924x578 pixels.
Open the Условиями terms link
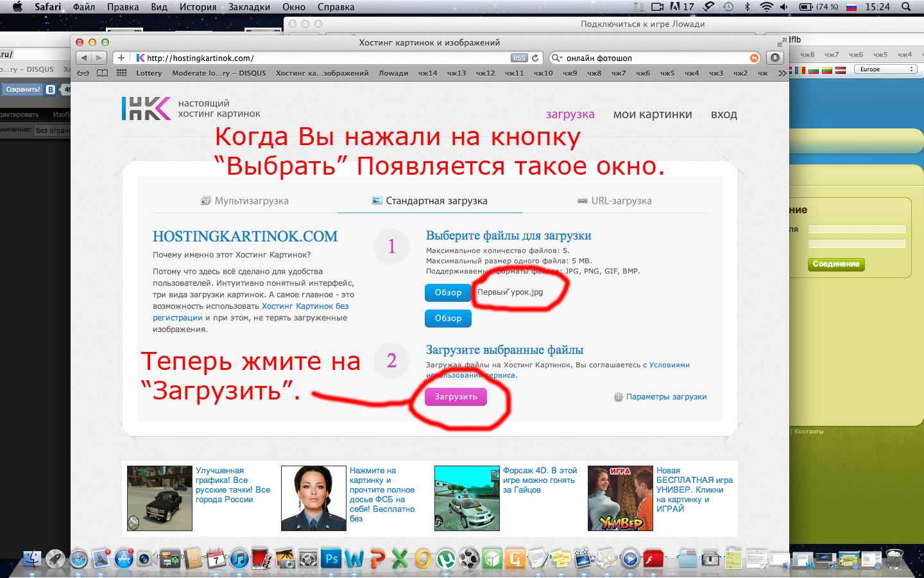(669, 365)
